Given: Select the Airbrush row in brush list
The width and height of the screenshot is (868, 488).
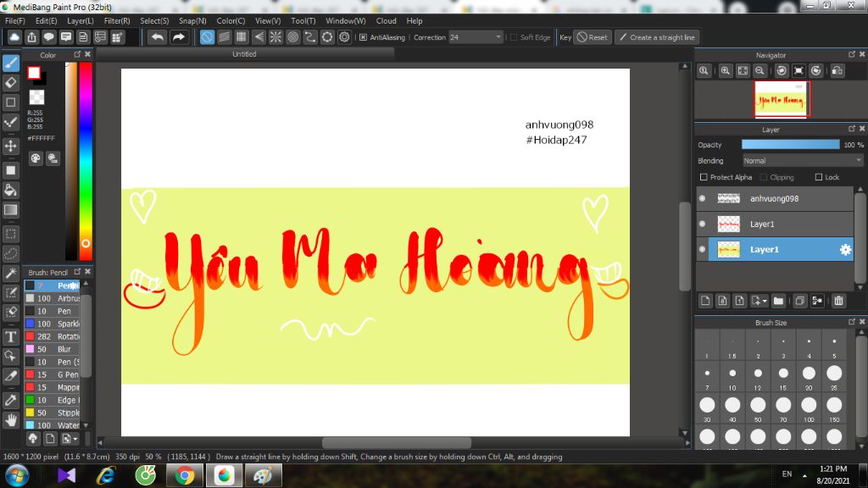Looking at the screenshot, I should pos(53,298).
